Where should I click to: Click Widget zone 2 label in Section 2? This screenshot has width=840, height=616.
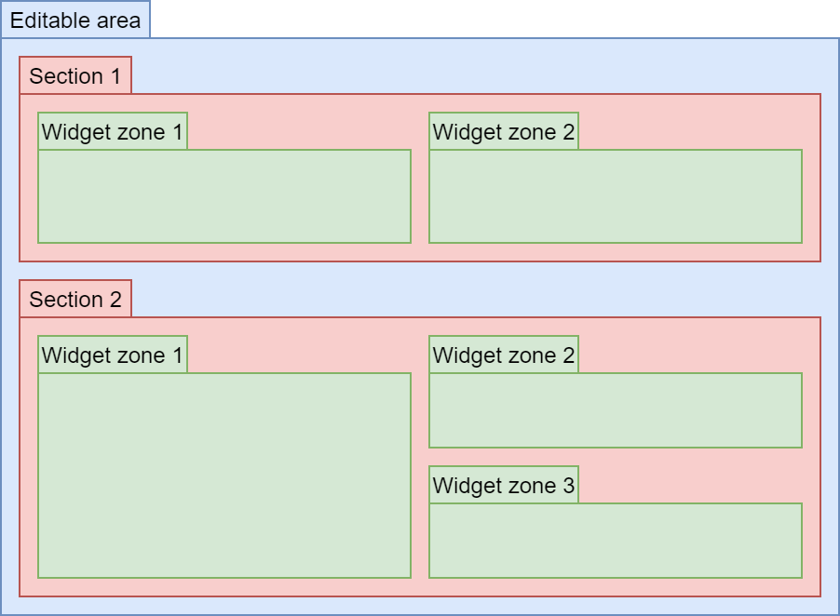click(504, 355)
